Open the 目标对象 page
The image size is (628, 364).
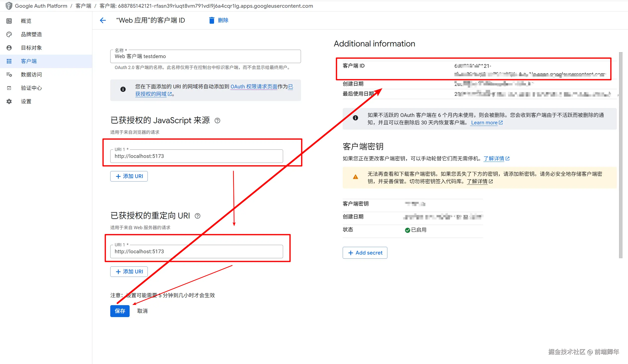[31, 48]
